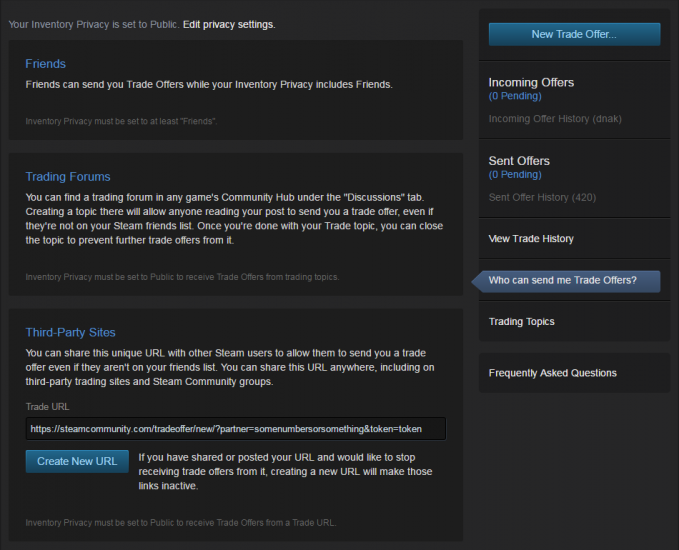679x550 pixels.
Task: Open the Incoming Offers section
Action: tap(531, 82)
